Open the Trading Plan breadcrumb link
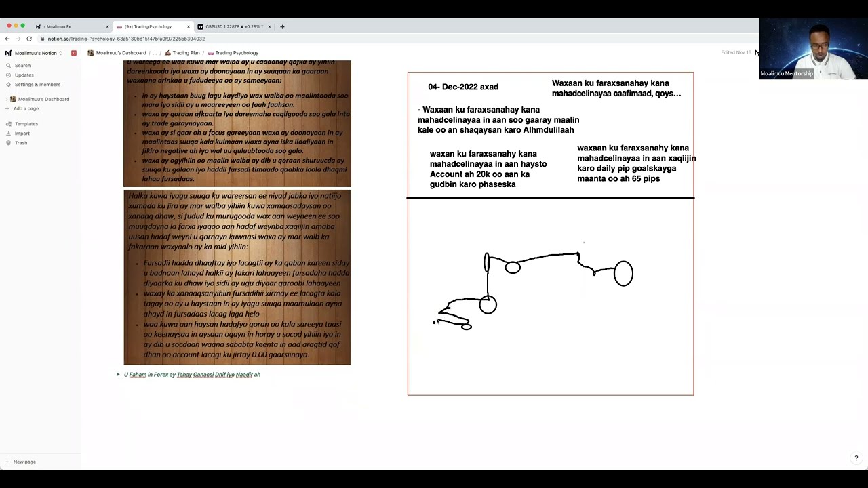Screen dimensions: 868x488 (186, 53)
